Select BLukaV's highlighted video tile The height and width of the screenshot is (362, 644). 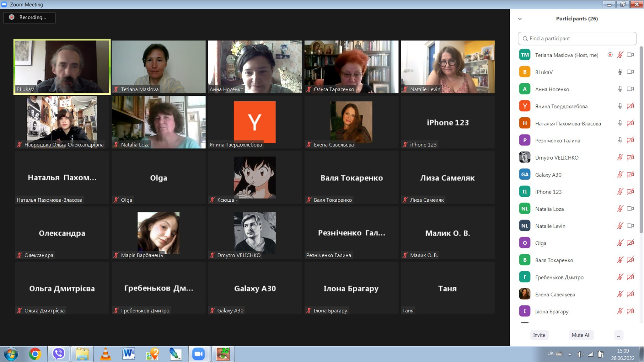click(x=62, y=67)
